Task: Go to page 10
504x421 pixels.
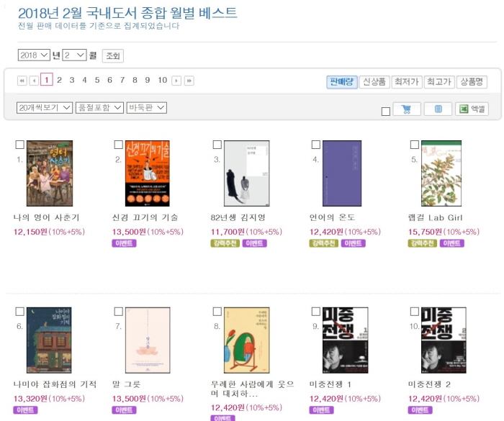Action: click(x=162, y=80)
